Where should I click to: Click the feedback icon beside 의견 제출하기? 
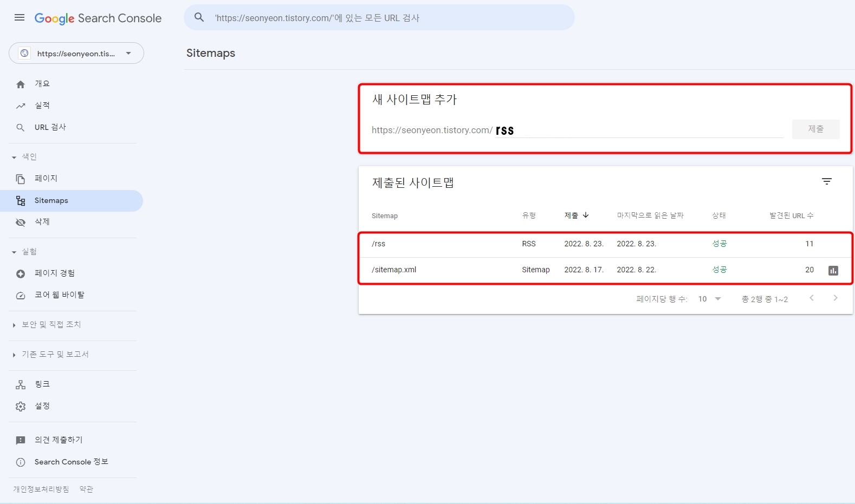coord(21,441)
